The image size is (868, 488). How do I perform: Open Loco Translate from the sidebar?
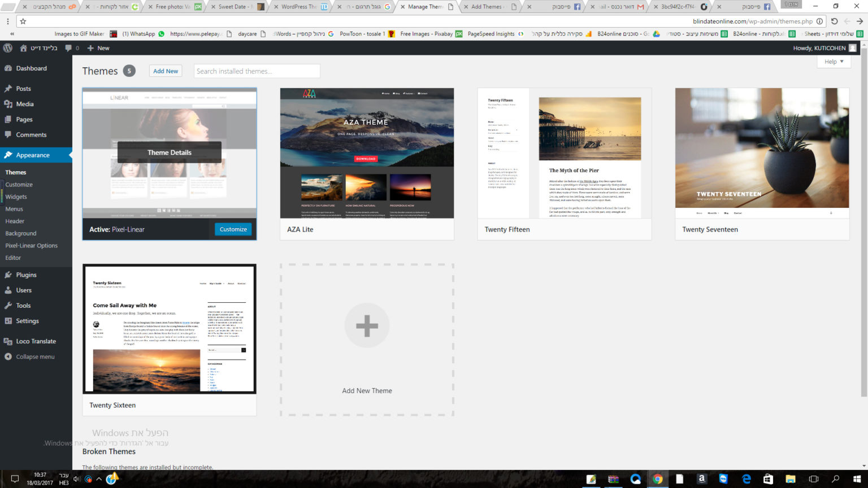click(x=36, y=341)
